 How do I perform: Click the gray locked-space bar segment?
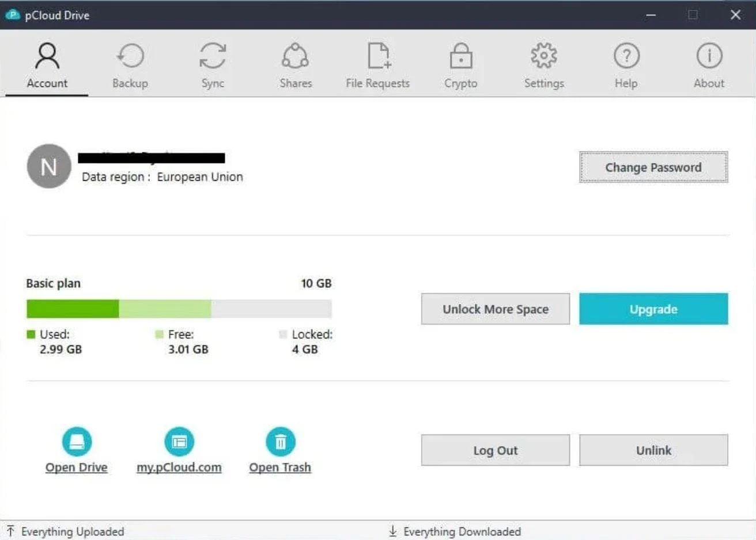coord(271,309)
